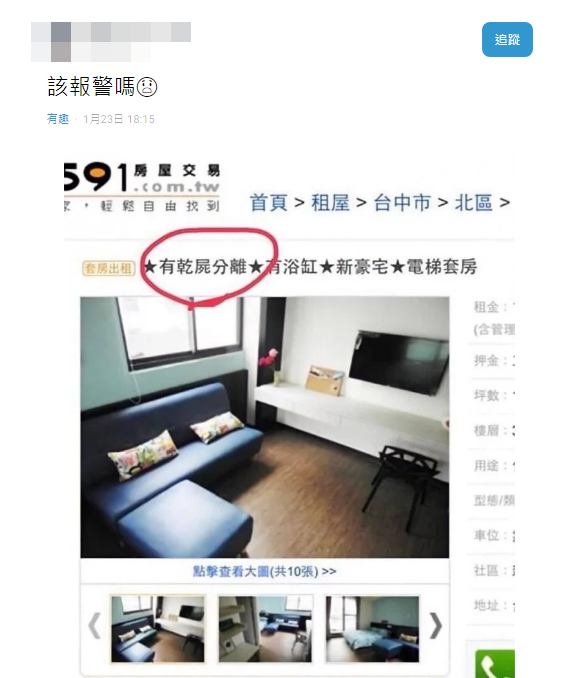Viewport: 569px width, 678px height.
Task: Select the second room thumbnail
Action: click(x=265, y=629)
